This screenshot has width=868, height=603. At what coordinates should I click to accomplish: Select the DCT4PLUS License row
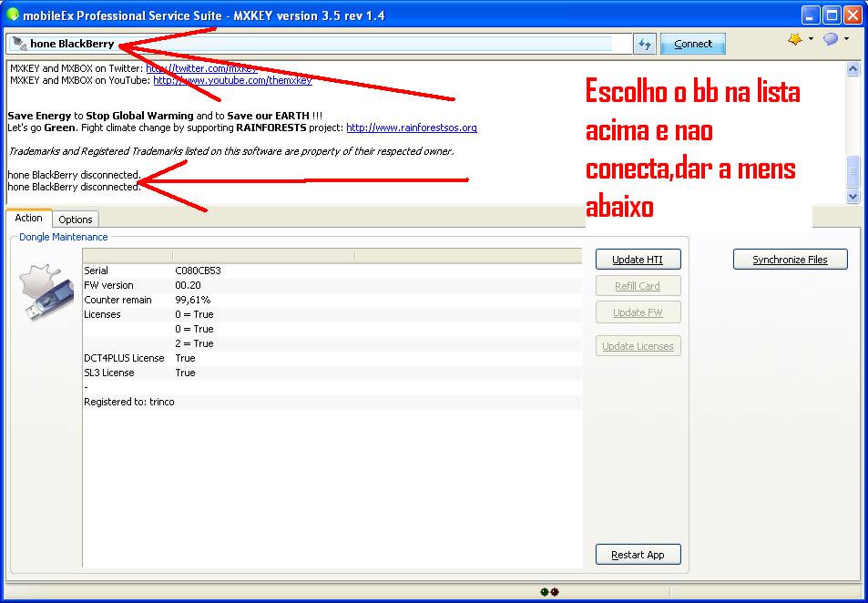[x=332, y=358]
